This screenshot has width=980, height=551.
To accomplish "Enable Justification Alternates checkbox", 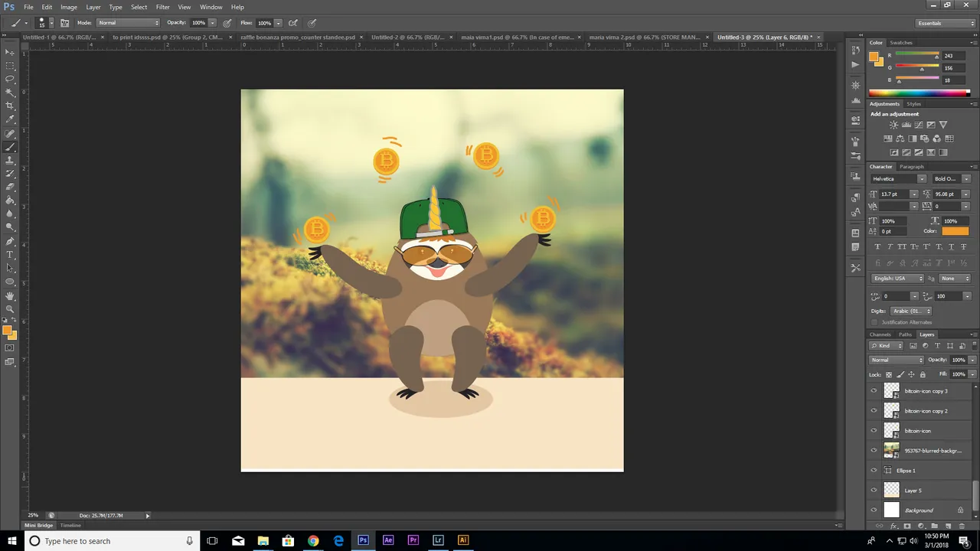I will click(x=874, y=322).
